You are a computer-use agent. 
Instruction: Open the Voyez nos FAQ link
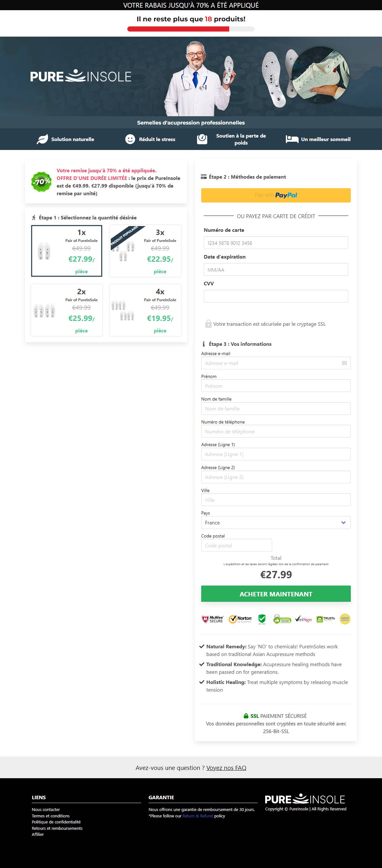tap(226, 768)
